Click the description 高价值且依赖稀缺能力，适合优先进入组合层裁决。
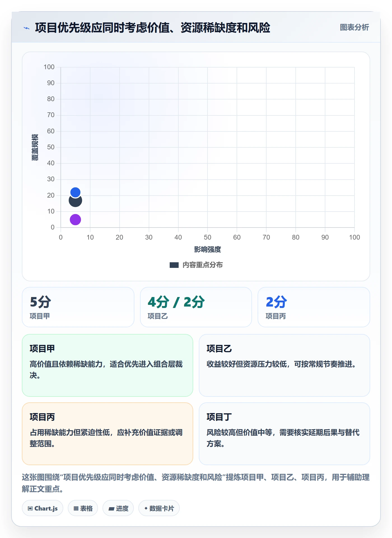392x538 pixels. coord(106,370)
